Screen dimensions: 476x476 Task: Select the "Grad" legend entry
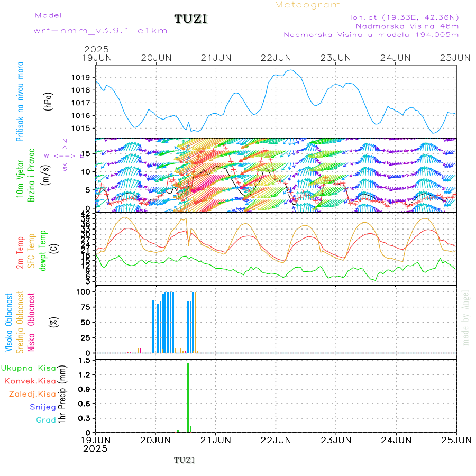[x=46, y=420]
